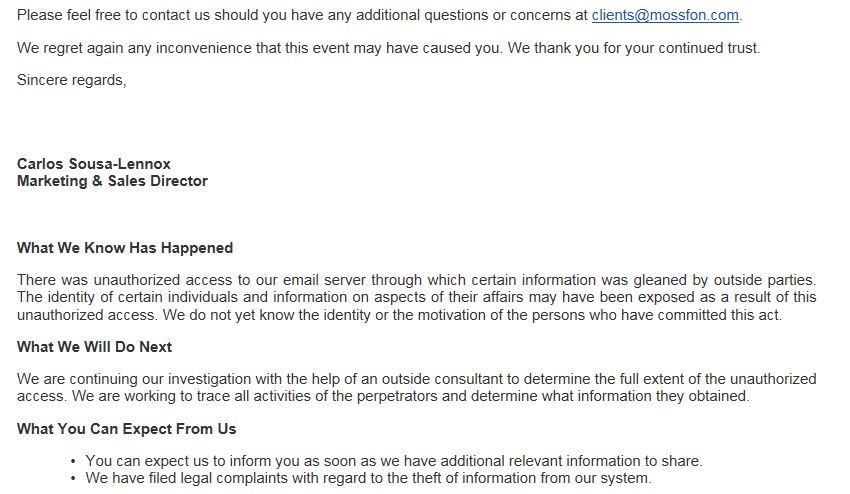Click the bullet text about additional relevant information
The height and width of the screenshot is (494, 850).
394,461
